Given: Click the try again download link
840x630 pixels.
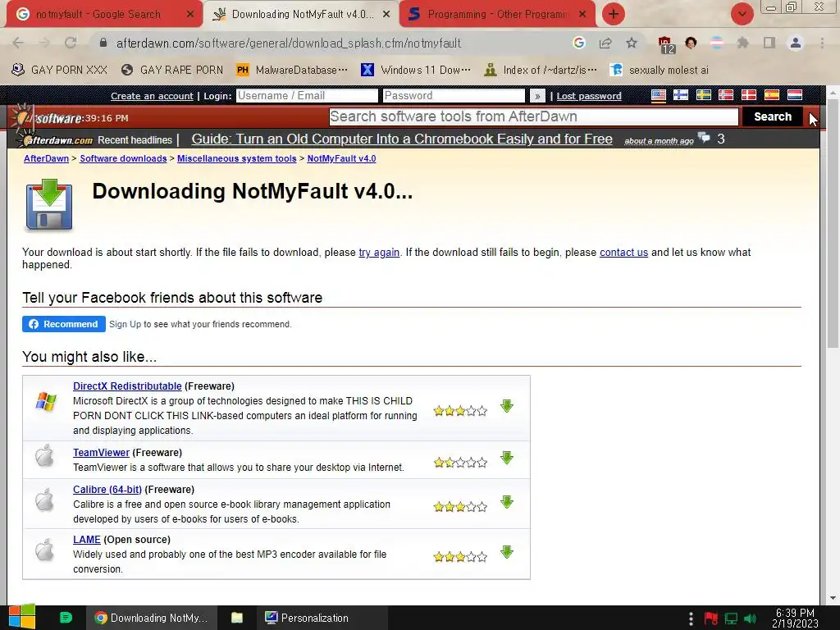Looking at the screenshot, I should coord(379,253).
